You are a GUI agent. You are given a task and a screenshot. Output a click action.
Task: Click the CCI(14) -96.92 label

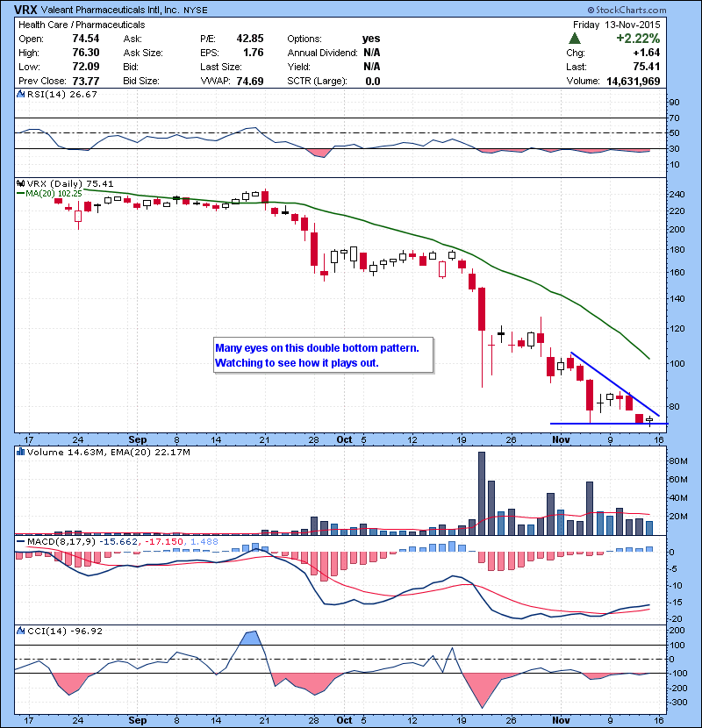[65, 631]
